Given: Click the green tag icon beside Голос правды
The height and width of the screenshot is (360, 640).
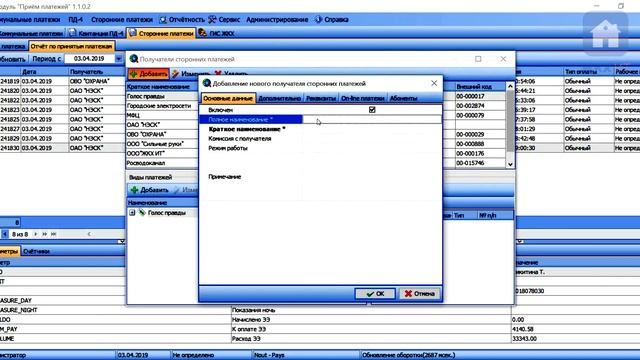Looking at the screenshot, I should pos(142,213).
